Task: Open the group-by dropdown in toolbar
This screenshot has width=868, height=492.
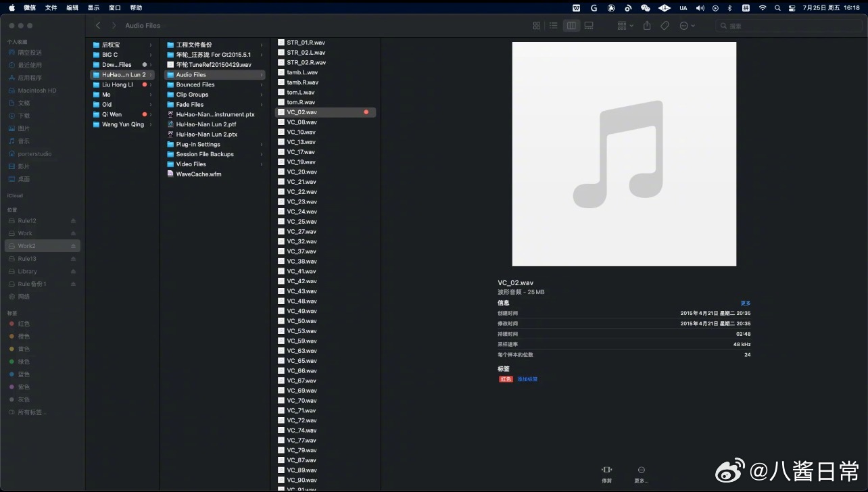Action: pos(625,26)
